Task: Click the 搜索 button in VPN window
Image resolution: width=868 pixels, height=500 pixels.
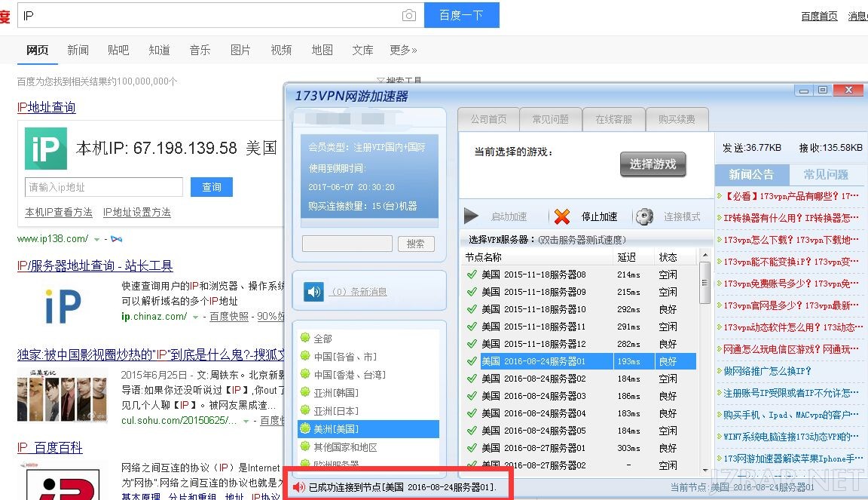Action: point(416,244)
